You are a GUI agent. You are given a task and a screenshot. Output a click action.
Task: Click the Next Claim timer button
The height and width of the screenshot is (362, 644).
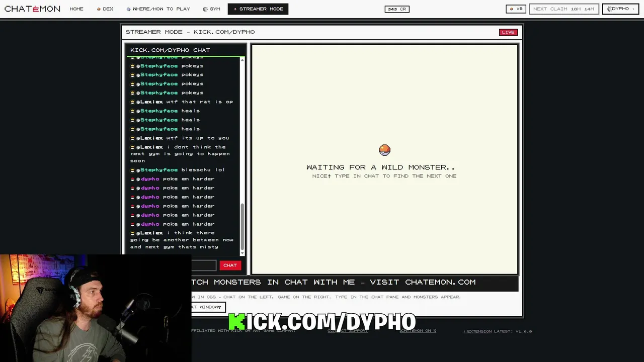click(563, 9)
